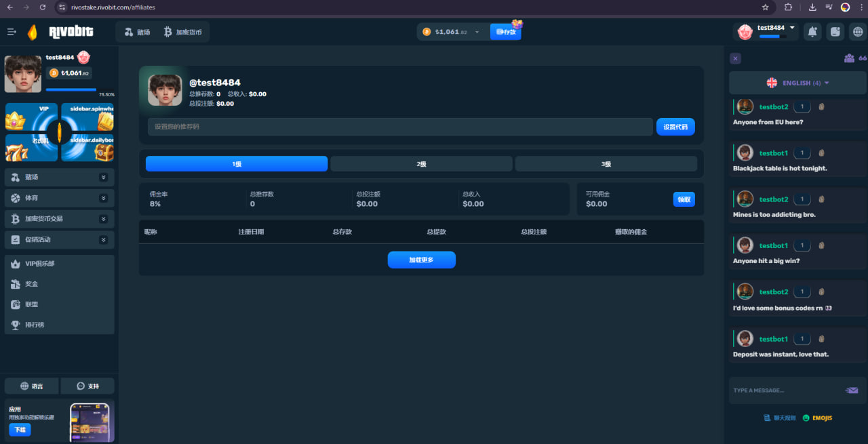
Task: Click the globe language icon in header
Action: click(x=856, y=31)
